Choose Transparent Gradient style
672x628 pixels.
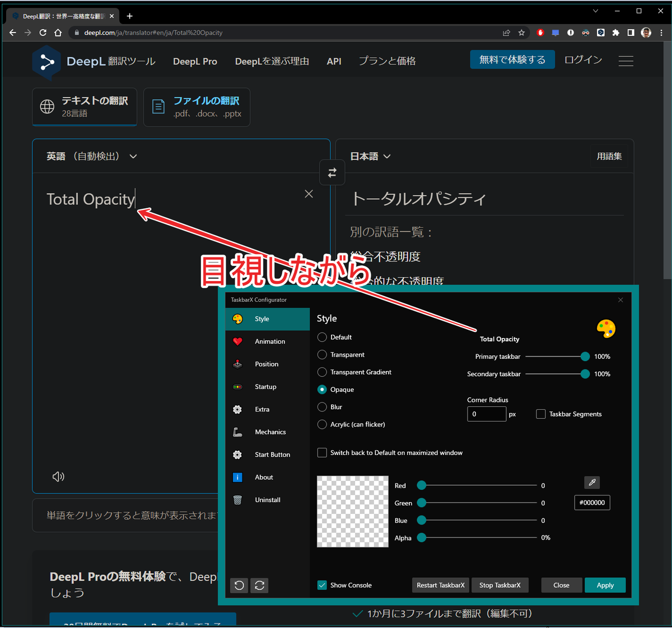click(x=322, y=372)
